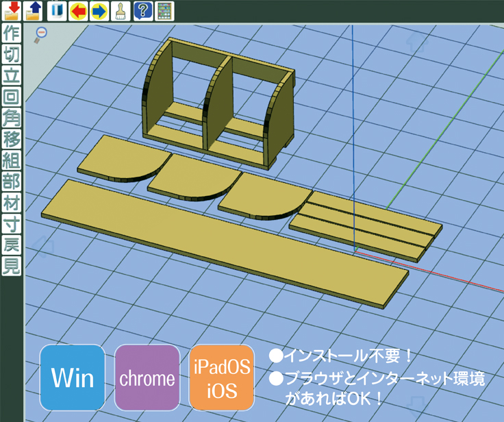Click the save icon with blue up arrow
Viewport: 504px width, 422px height.
click(33, 10)
